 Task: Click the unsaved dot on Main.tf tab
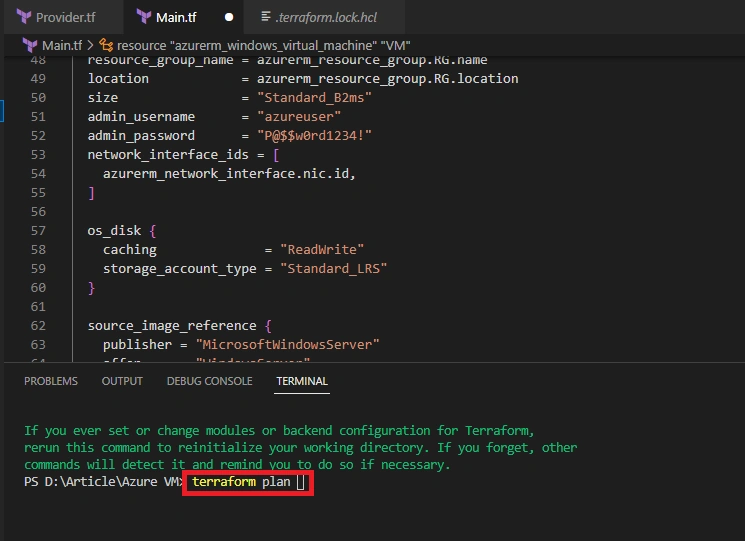(x=229, y=17)
